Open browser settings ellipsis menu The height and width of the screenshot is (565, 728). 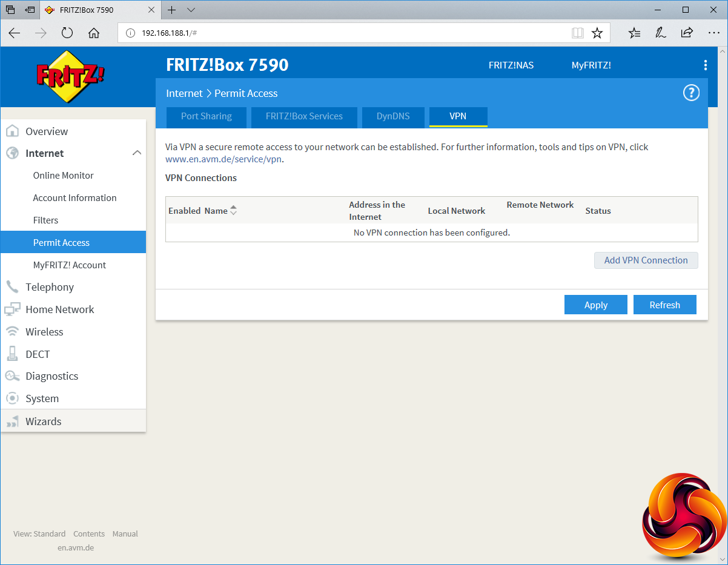(713, 33)
